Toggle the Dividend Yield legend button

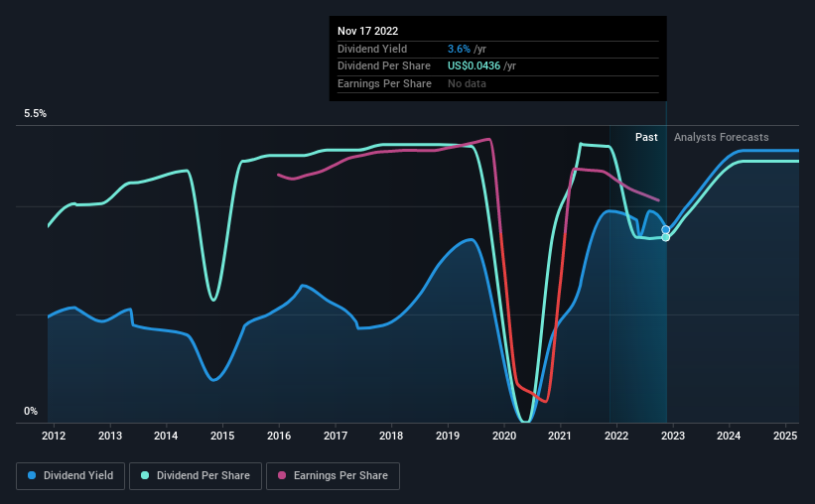tap(70, 476)
